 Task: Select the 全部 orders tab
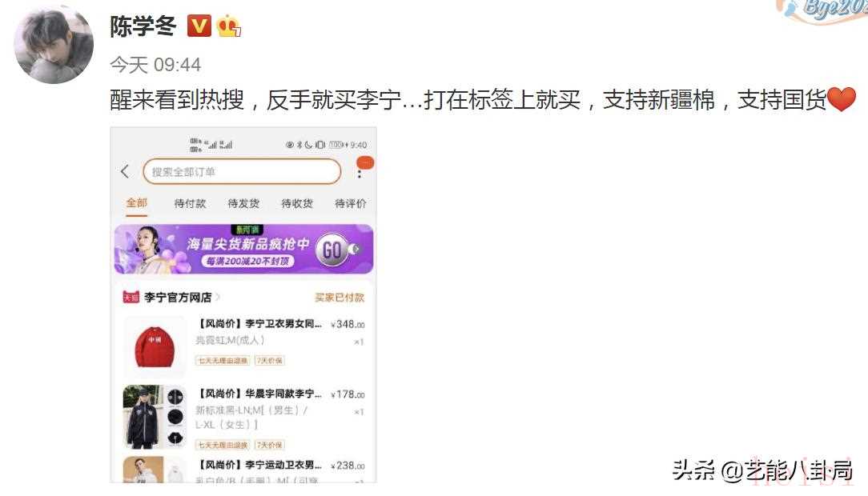(136, 203)
